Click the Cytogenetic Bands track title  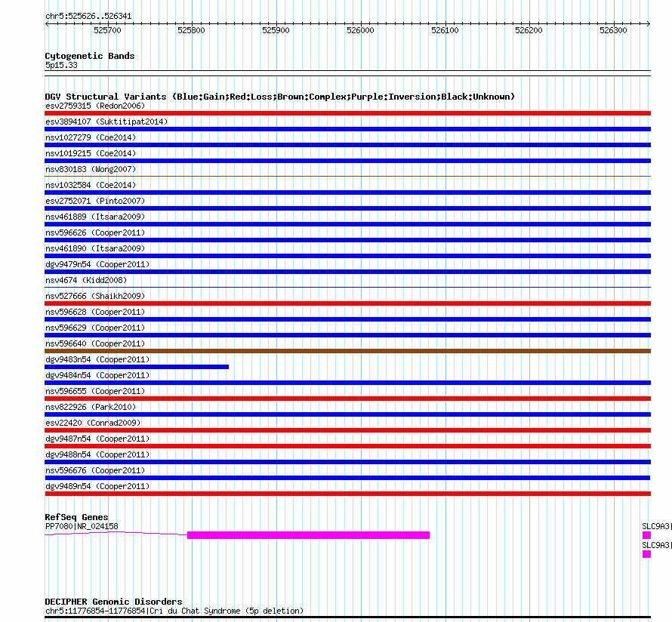tap(90, 56)
